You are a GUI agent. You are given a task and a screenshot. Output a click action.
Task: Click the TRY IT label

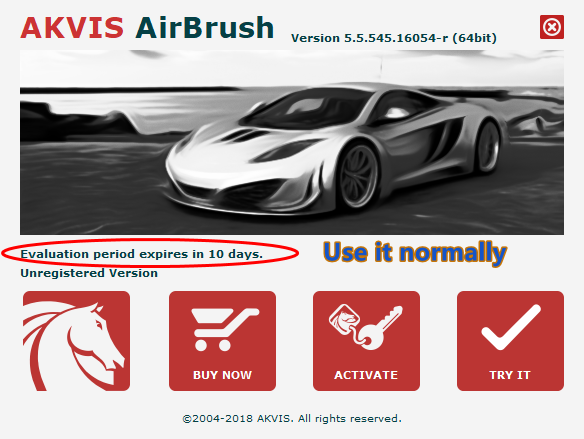(x=510, y=375)
